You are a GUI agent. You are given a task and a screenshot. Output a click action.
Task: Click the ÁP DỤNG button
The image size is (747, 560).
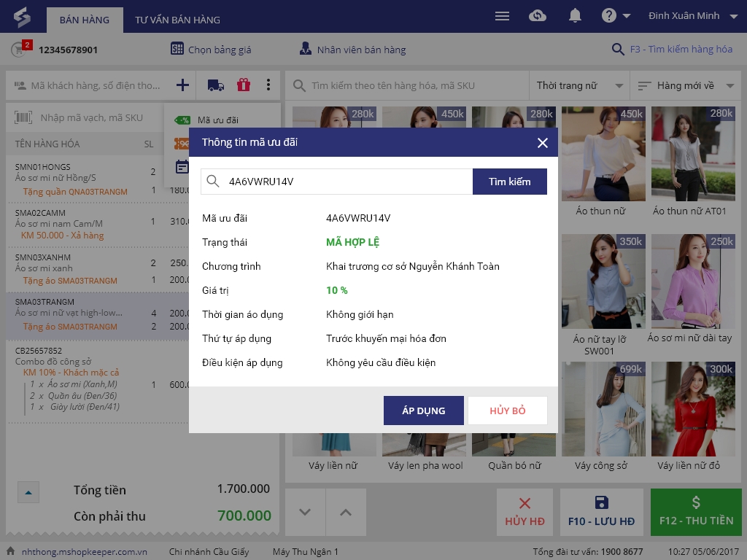[x=424, y=411]
